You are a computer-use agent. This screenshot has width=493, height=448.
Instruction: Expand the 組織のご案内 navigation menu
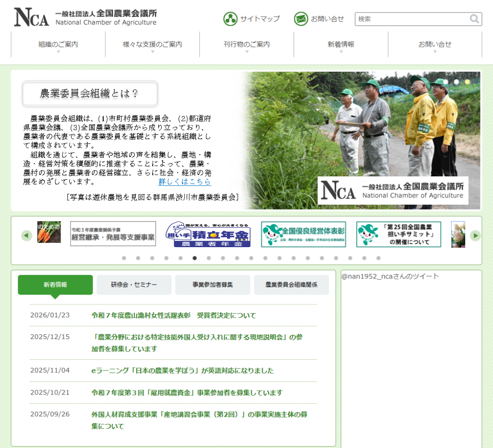58,44
